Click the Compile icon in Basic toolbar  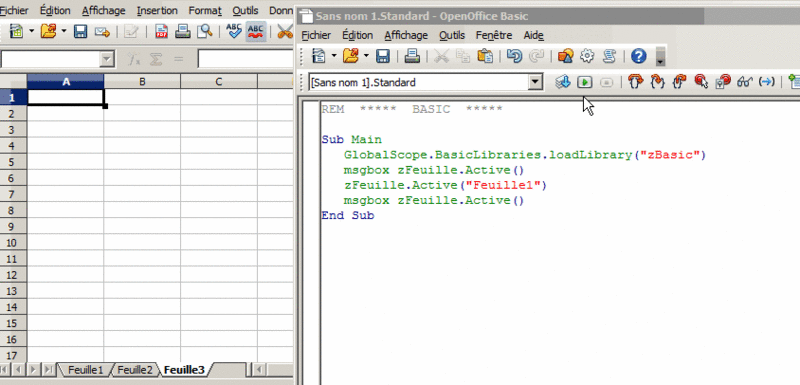point(563,82)
